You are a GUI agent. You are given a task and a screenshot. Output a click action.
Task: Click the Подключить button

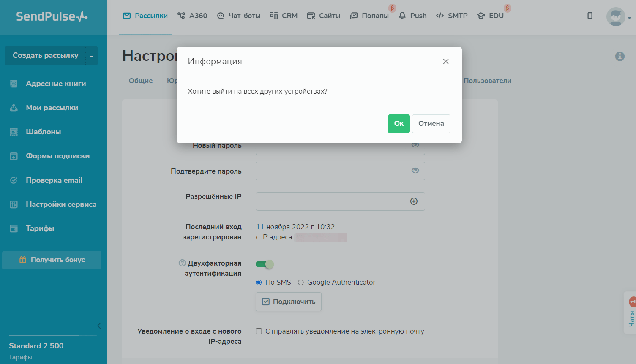coord(289,302)
